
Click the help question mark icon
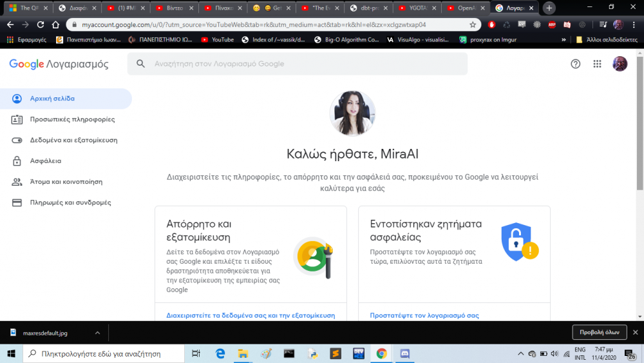(x=576, y=64)
